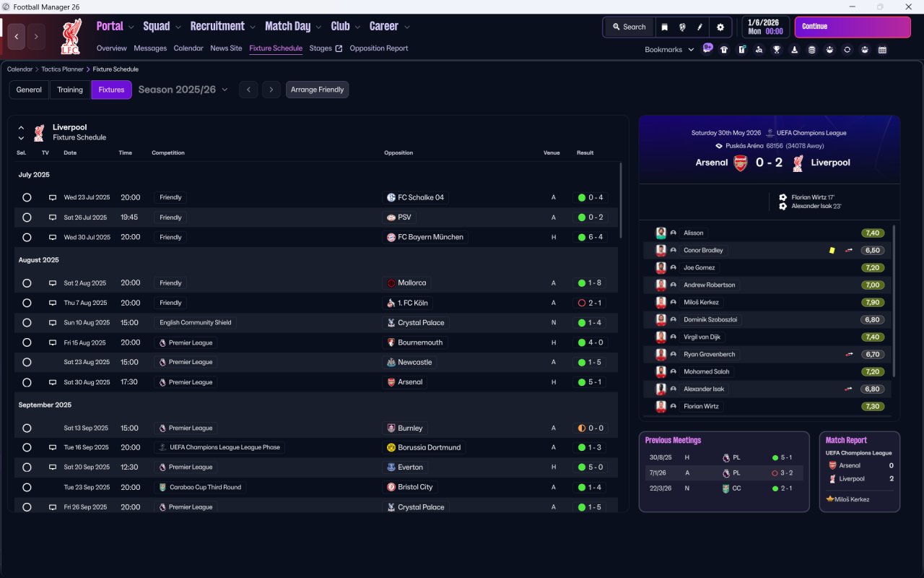Open the Bookmarks dropdown
This screenshot has height=578, width=924.
tap(669, 49)
